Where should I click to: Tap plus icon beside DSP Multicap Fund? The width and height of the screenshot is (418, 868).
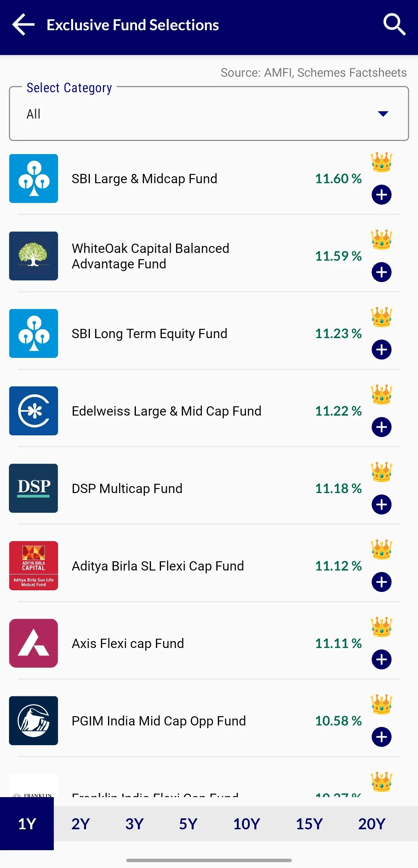pos(382,504)
